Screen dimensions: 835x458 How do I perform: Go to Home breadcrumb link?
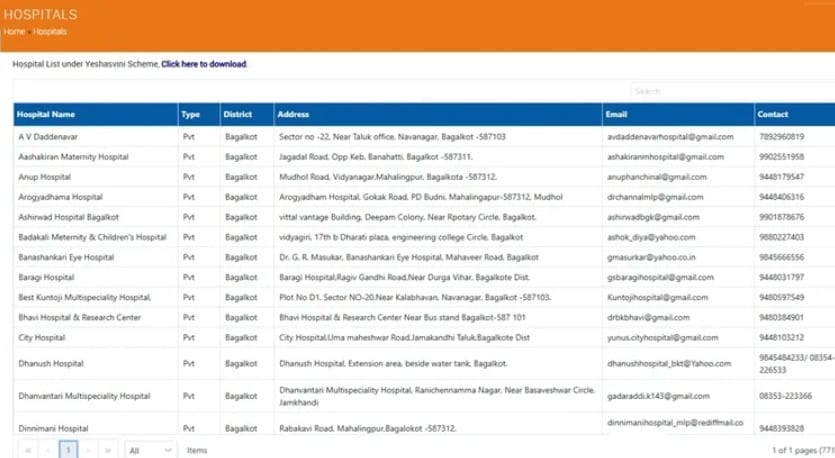click(x=14, y=31)
